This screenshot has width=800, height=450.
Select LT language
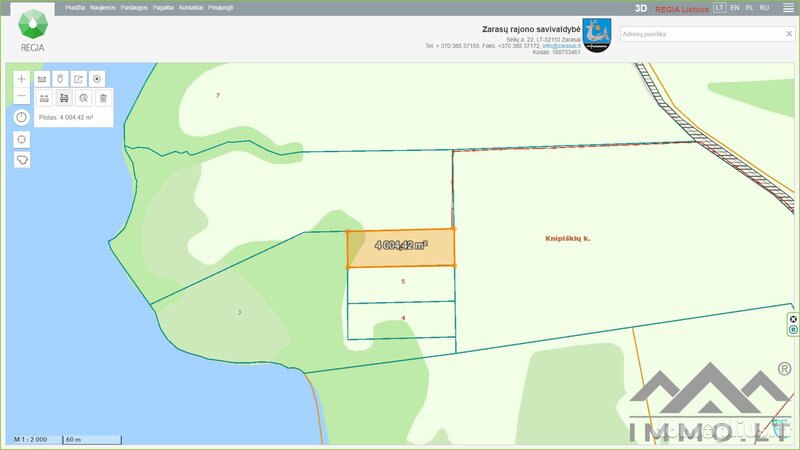(719, 8)
